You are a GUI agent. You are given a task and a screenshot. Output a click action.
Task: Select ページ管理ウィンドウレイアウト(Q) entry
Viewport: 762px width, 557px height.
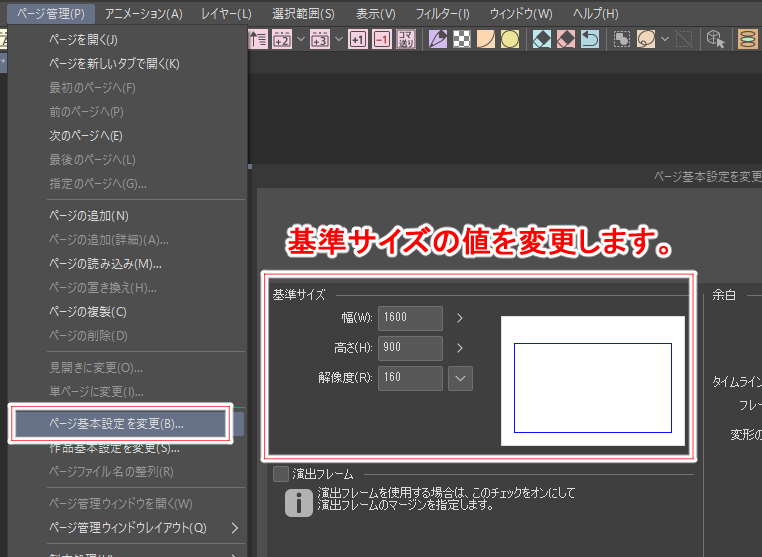129,528
